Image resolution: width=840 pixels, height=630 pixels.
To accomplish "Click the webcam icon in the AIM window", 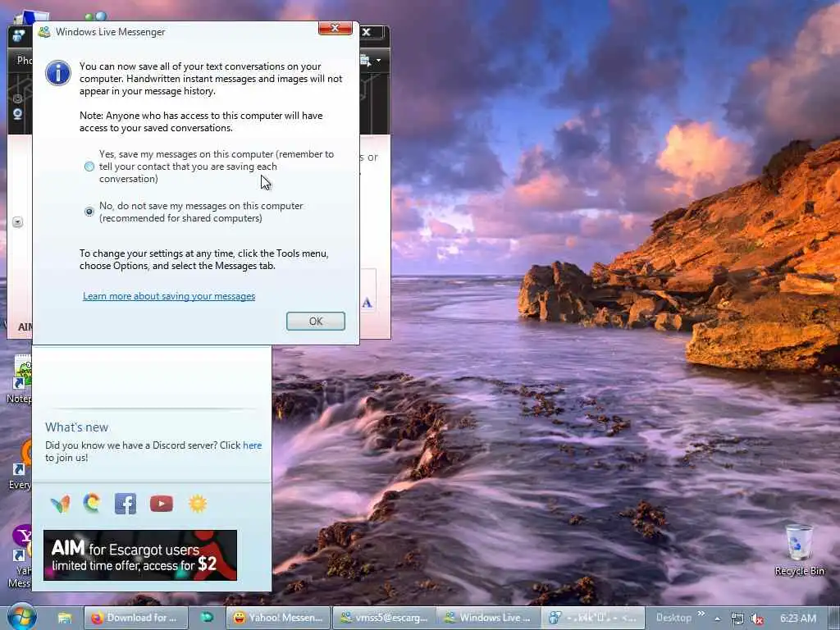I will click(x=17, y=113).
